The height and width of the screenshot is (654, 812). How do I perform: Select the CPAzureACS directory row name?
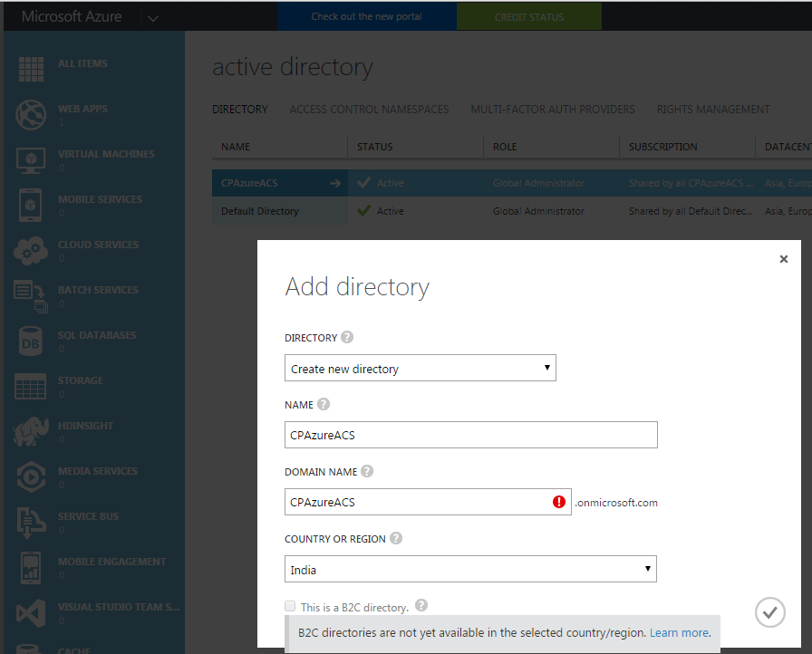(249, 183)
